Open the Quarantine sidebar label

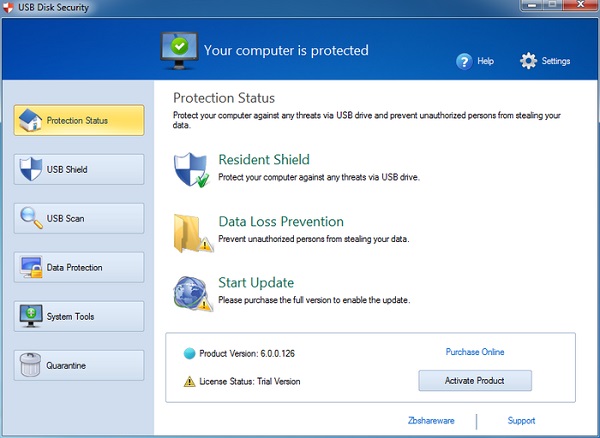pos(66,365)
